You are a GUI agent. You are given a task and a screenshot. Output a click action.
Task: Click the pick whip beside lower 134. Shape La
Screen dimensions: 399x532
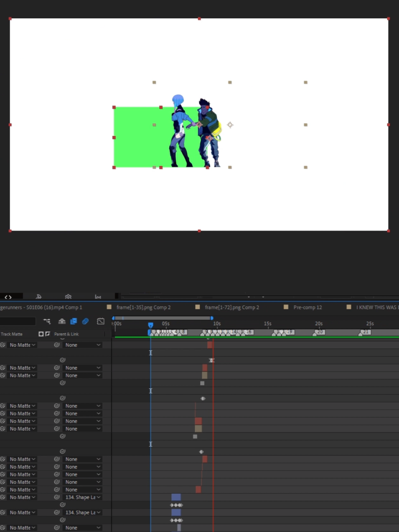click(x=57, y=512)
